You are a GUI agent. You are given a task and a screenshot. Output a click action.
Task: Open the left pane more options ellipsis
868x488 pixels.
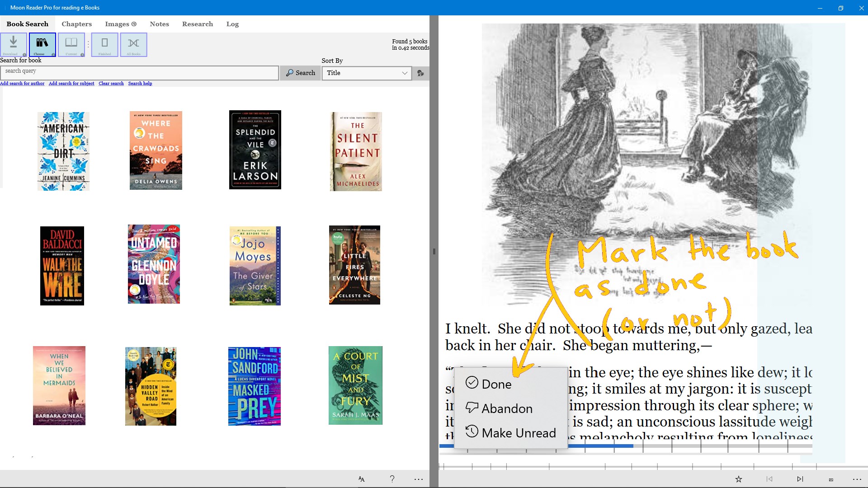(419, 479)
